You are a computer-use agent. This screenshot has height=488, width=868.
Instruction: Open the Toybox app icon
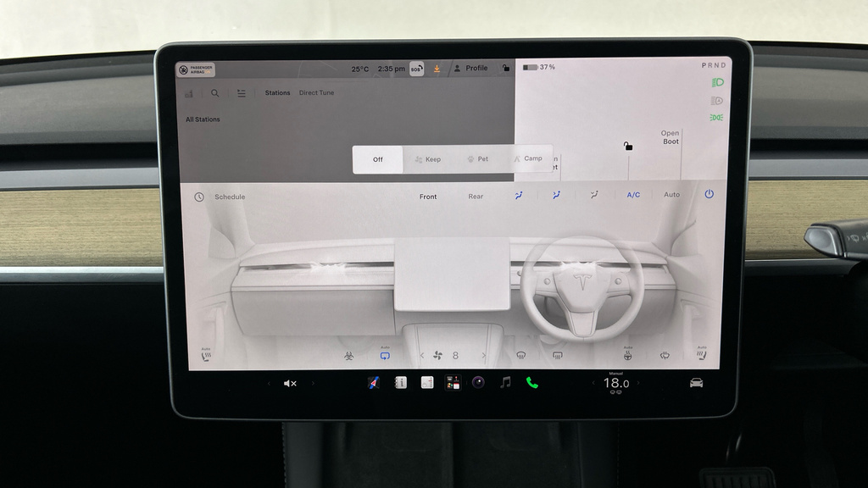(x=453, y=382)
